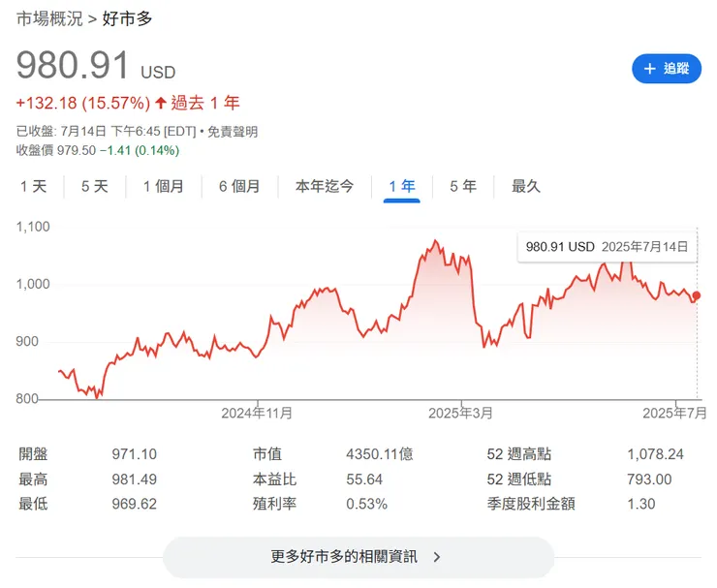Click the 季度股利金額 value 1.30

[641, 504]
